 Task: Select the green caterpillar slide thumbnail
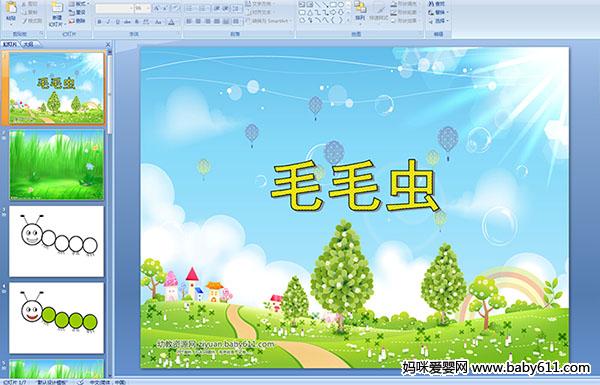coord(57,318)
